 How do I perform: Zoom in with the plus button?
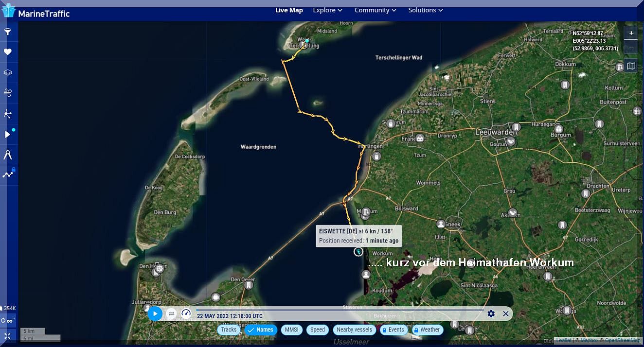pyautogui.click(x=631, y=33)
